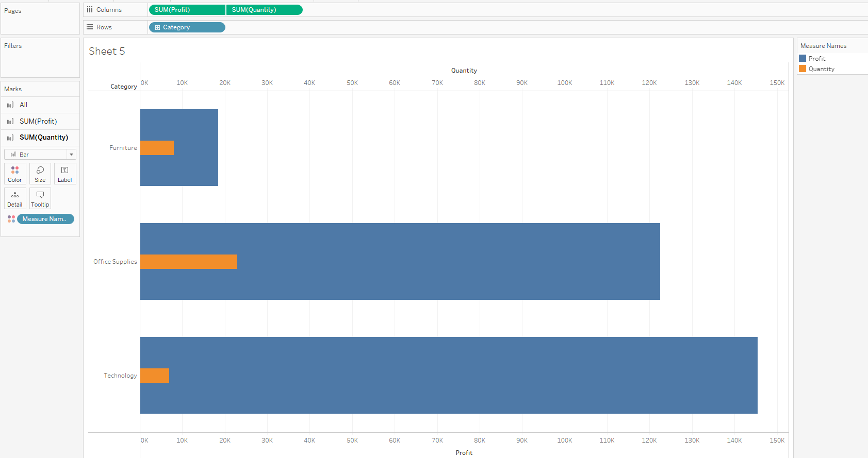Click the Rows shelf icon
Screen dimensions: 868x458
pyautogui.click(x=90, y=27)
